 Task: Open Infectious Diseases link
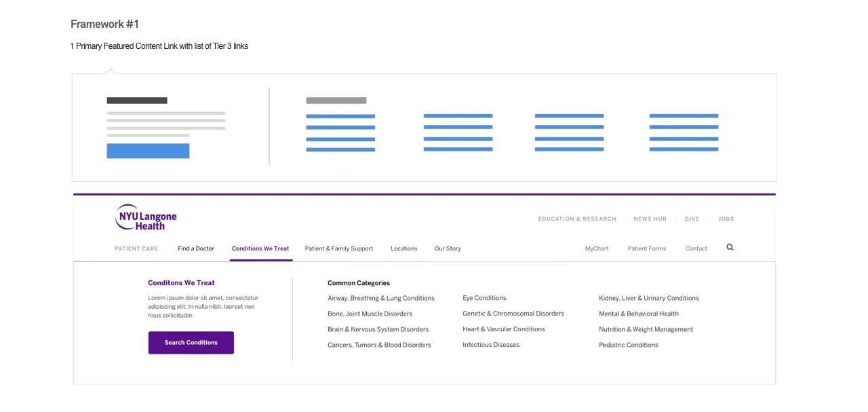(491, 345)
